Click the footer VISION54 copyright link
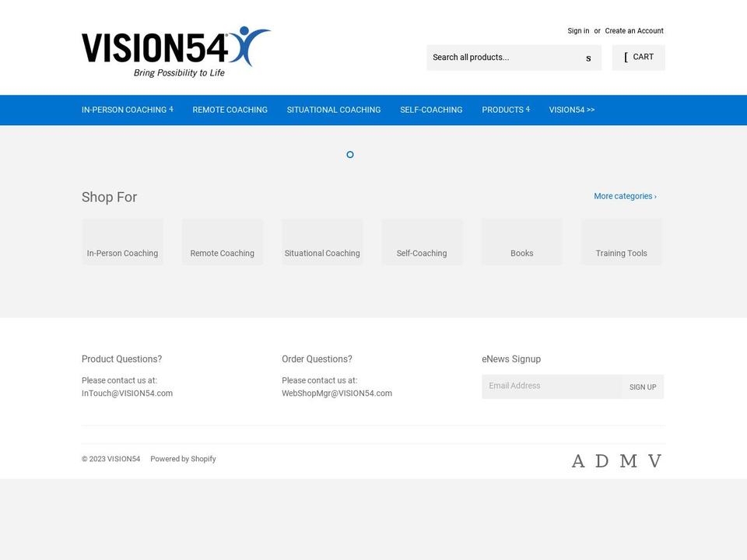The image size is (747, 560). pos(124,459)
